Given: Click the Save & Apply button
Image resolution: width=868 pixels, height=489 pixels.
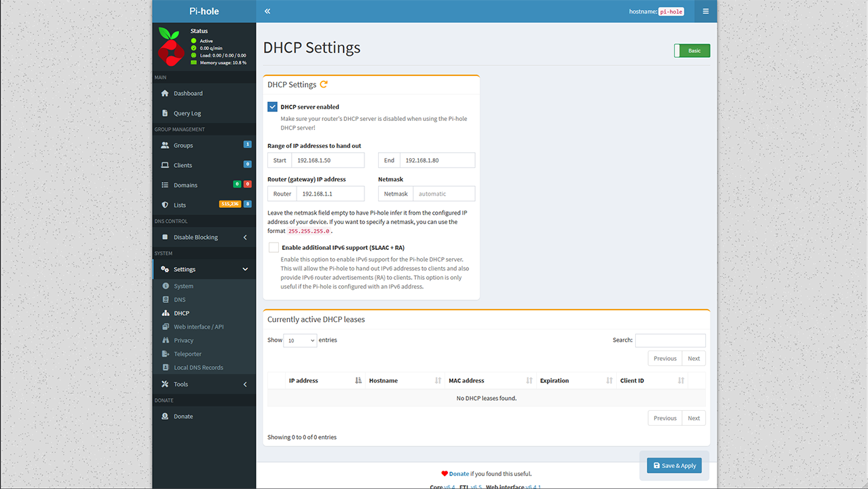Looking at the screenshot, I should 674,466.
